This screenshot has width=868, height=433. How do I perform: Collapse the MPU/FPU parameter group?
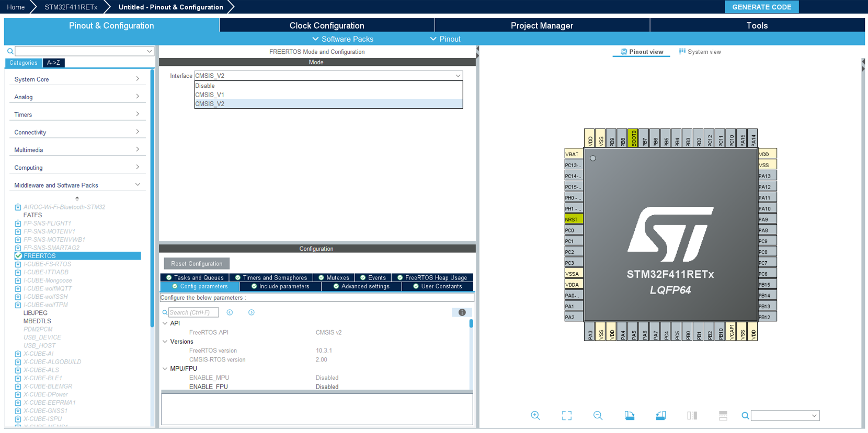(x=165, y=369)
